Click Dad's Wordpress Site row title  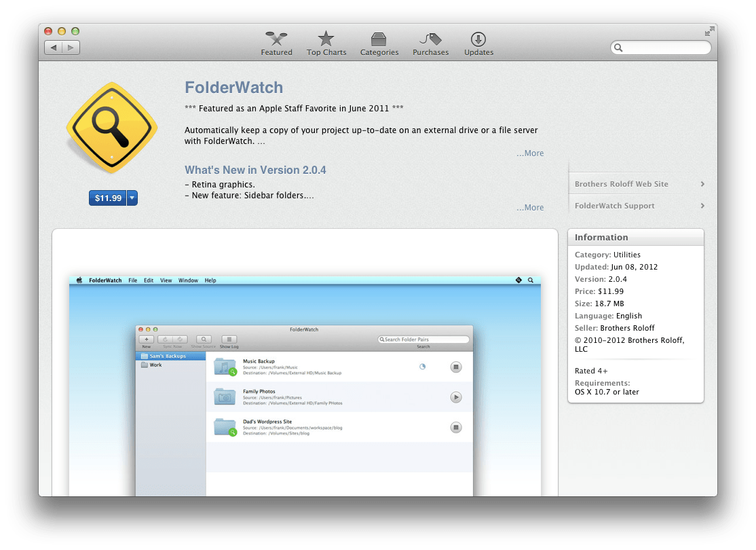(x=267, y=421)
